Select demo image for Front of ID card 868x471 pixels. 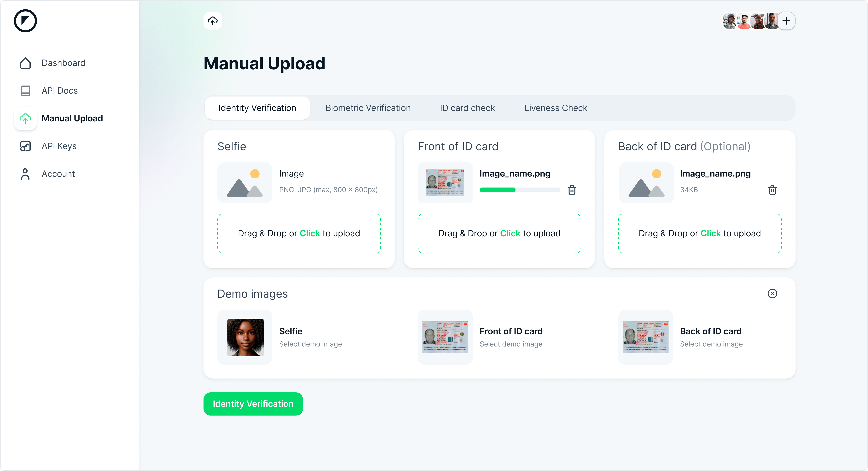[x=511, y=344]
